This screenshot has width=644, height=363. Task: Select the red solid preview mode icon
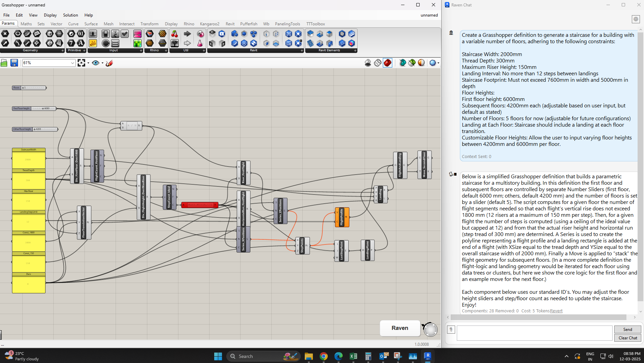point(388,63)
